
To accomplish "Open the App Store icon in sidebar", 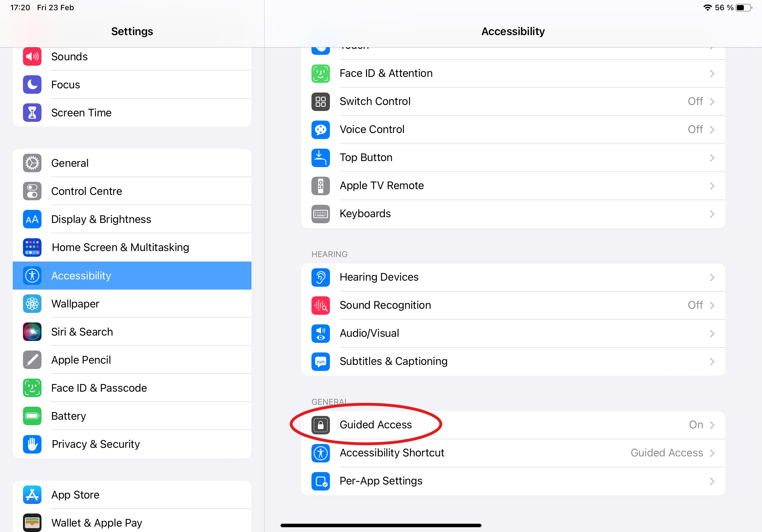I will [32, 495].
